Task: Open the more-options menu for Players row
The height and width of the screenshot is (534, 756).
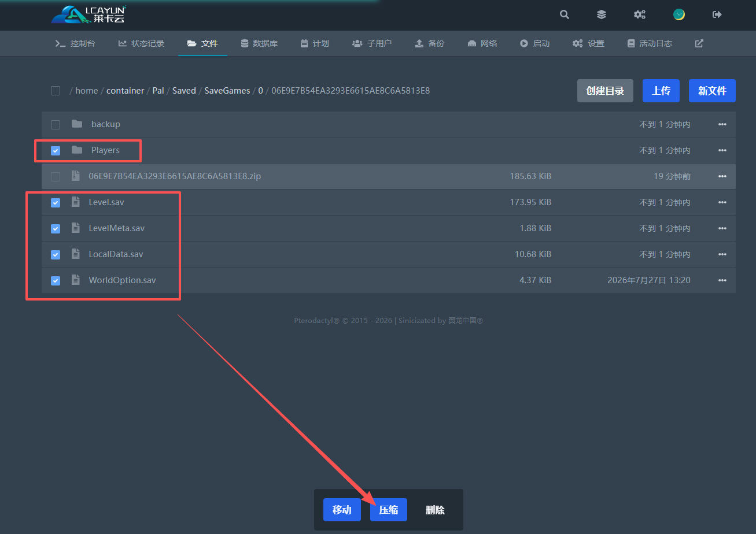Action: pyautogui.click(x=722, y=150)
